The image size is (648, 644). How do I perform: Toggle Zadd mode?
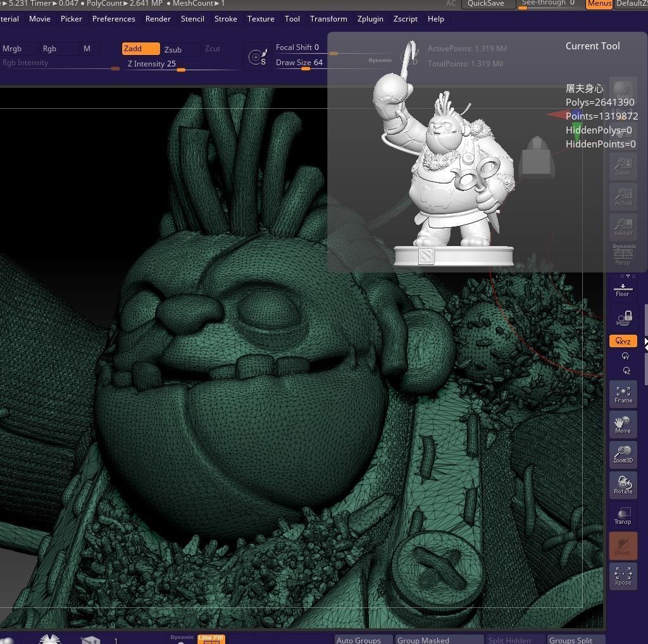140,49
